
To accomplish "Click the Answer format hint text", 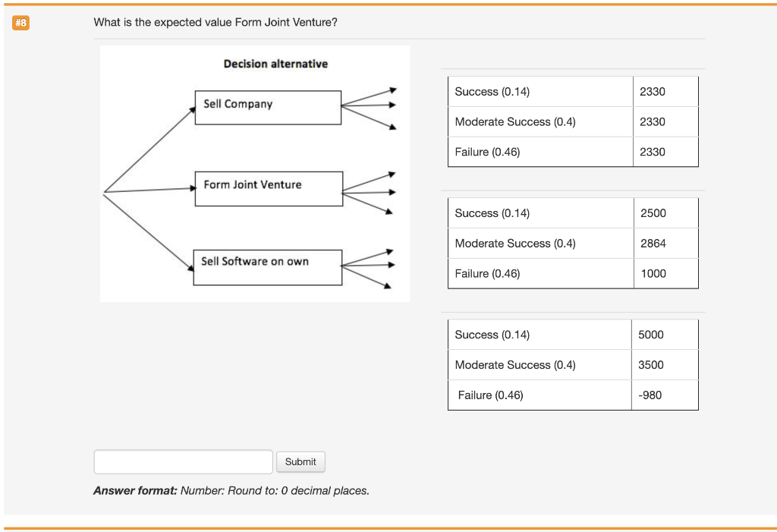I will pyautogui.click(x=231, y=490).
